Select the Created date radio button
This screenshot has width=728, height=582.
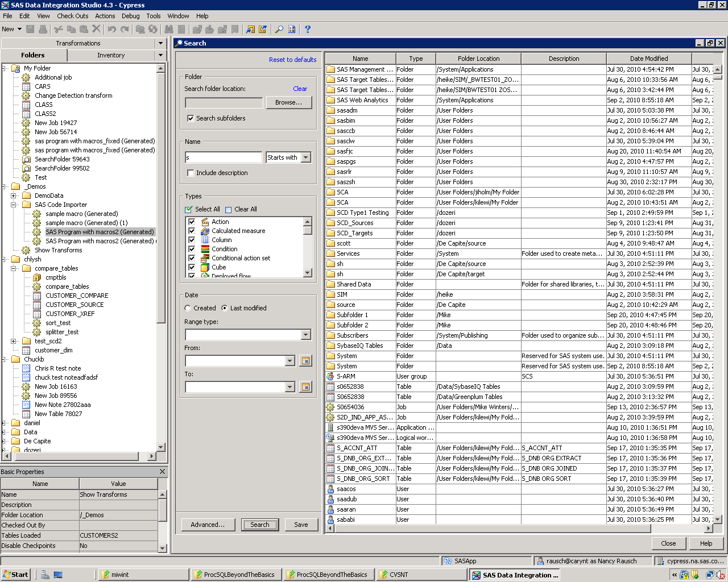point(188,308)
